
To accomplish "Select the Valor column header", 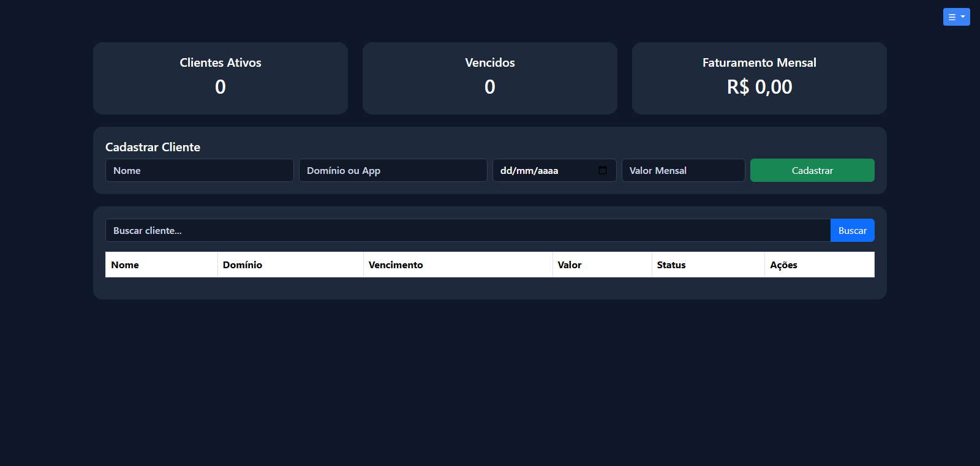I will pos(570,265).
